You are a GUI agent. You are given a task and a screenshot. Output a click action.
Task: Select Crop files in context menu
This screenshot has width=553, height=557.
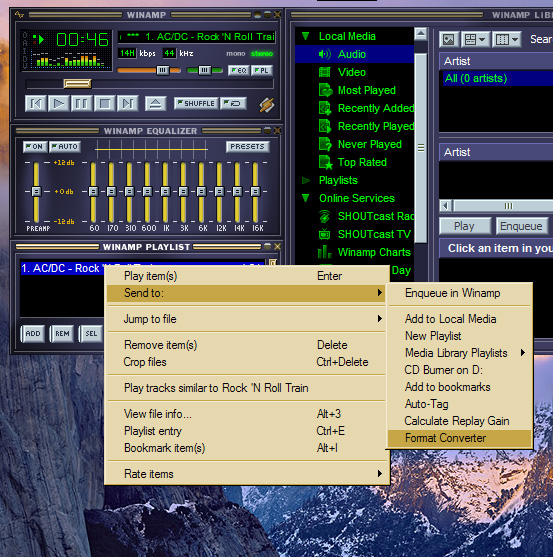point(246,362)
